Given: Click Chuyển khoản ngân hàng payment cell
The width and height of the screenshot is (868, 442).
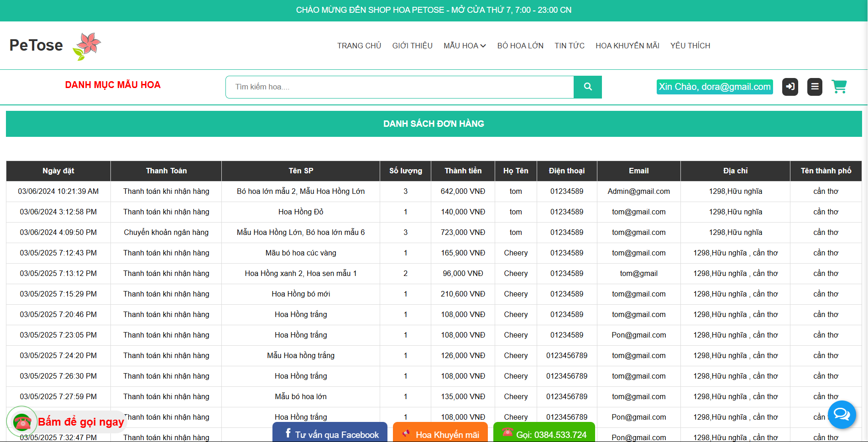Looking at the screenshot, I should 166,232.
